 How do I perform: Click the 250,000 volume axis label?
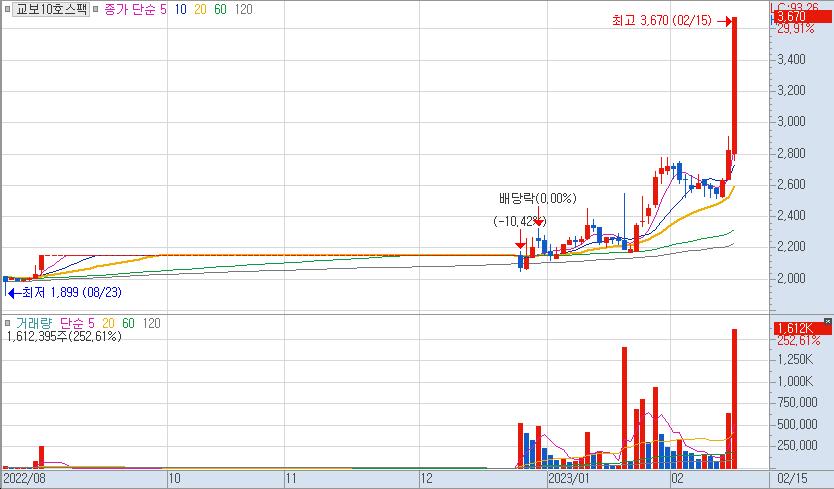[x=797, y=446]
